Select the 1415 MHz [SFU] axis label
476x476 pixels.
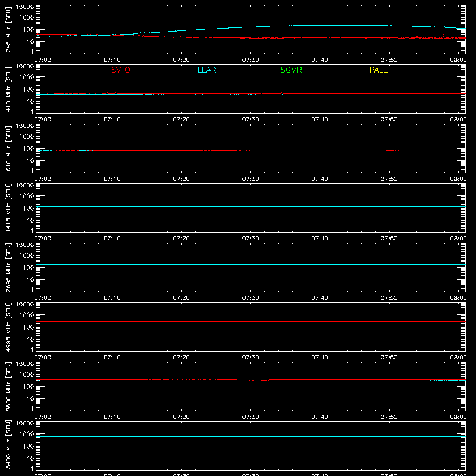8,208
